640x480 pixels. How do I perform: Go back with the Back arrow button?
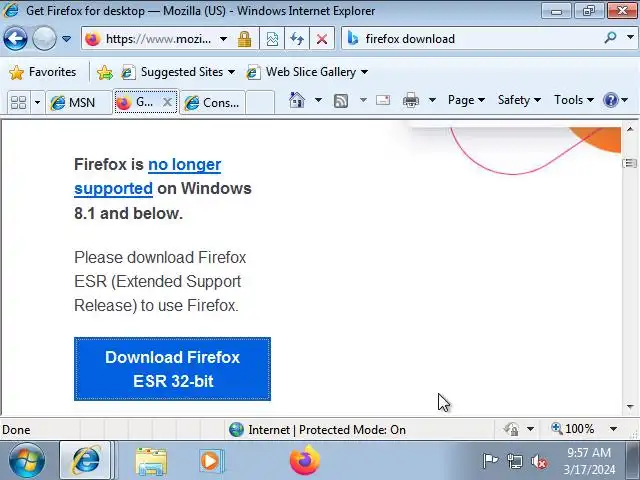[15, 39]
